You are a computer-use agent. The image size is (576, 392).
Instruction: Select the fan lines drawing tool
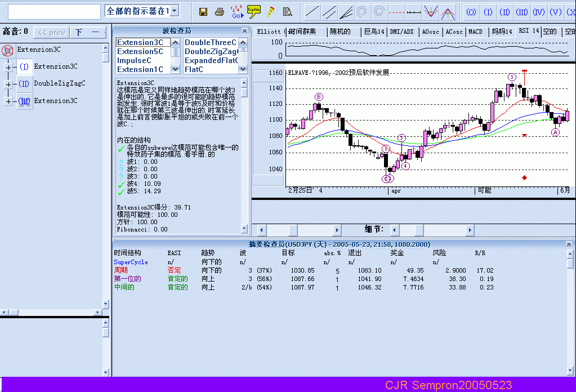(x=346, y=11)
